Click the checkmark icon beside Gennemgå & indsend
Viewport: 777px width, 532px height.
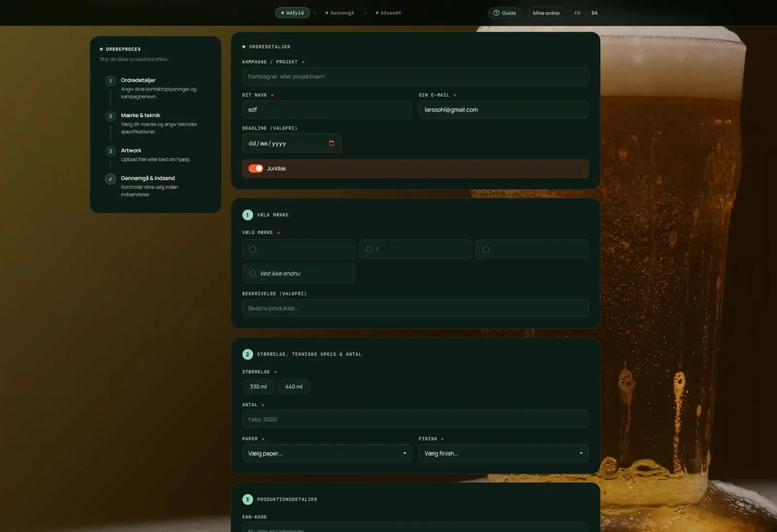(111, 179)
